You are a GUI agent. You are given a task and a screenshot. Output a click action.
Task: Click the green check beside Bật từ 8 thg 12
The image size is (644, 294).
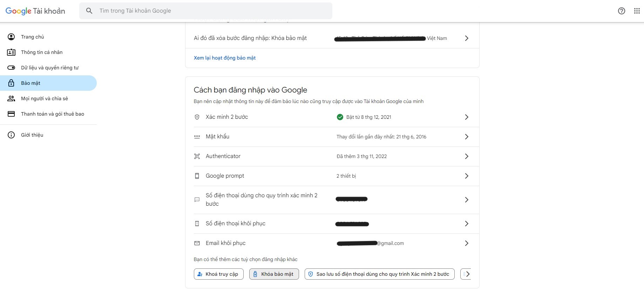[340, 117]
